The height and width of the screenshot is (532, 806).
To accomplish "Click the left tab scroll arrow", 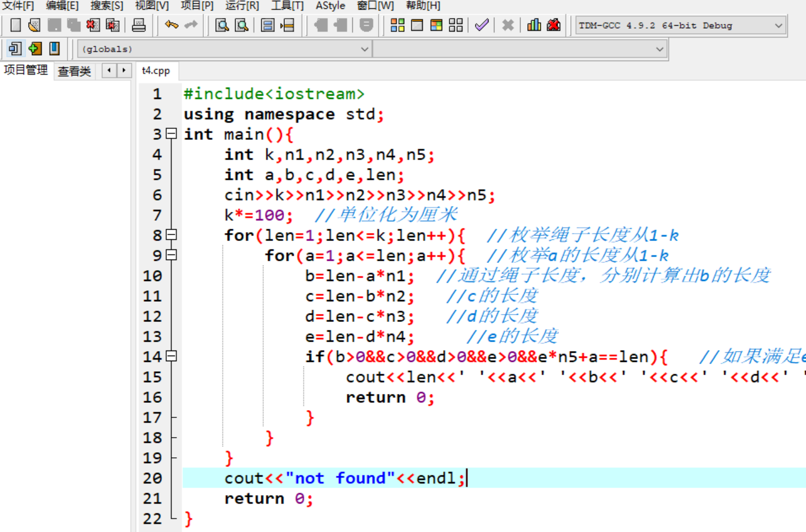I will pyautogui.click(x=109, y=71).
